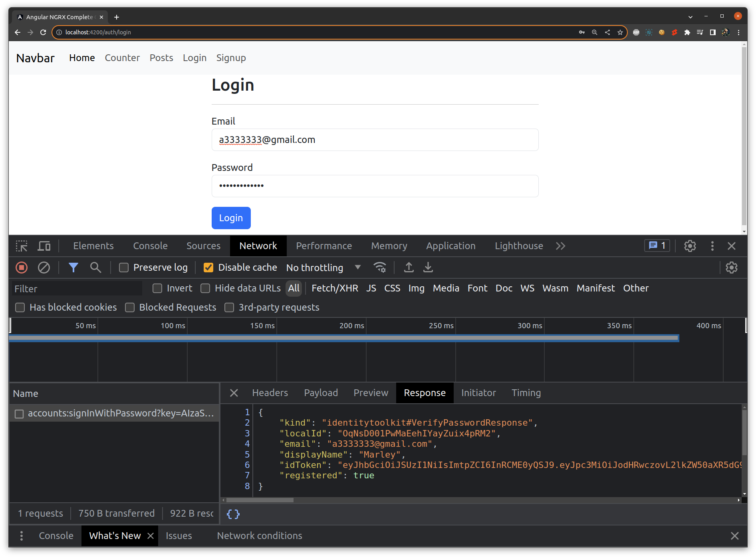
Task: Switch to the Preview tab
Action: pyautogui.click(x=371, y=392)
